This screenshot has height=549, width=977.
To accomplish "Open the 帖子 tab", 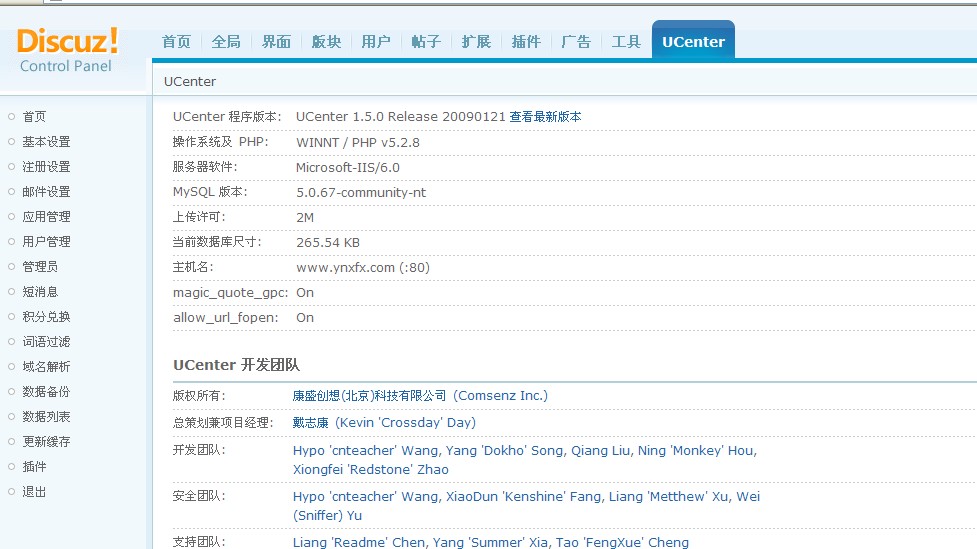I will point(426,42).
